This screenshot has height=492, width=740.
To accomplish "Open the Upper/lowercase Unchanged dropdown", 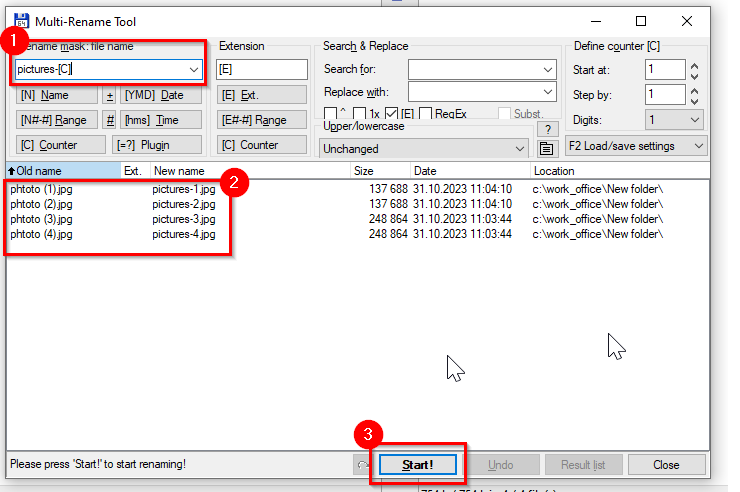I will (x=424, y=148).
